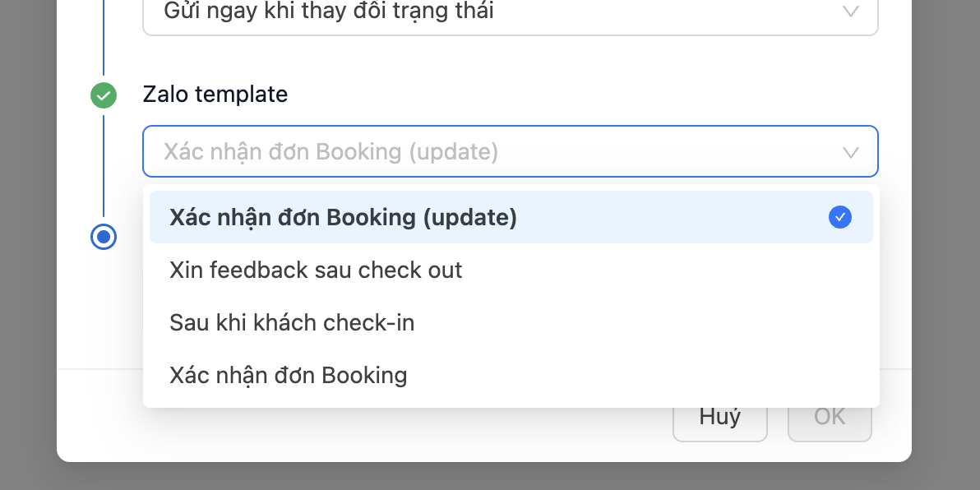The height and width of the screenshot is (490, 980).
Task: Click the blue current-step circle indicator
Action: (x=104, y=237)
